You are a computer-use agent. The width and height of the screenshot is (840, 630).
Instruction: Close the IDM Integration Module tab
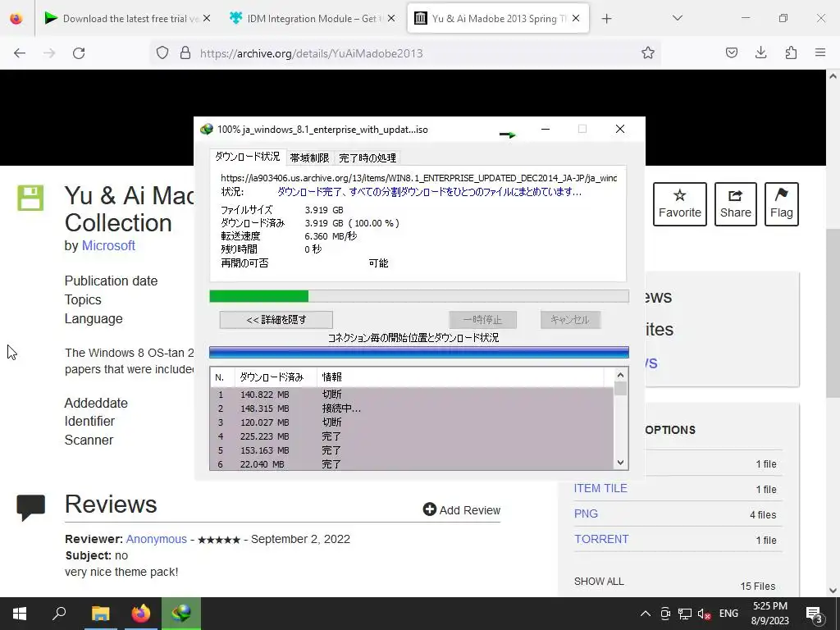tap(391, 18)
